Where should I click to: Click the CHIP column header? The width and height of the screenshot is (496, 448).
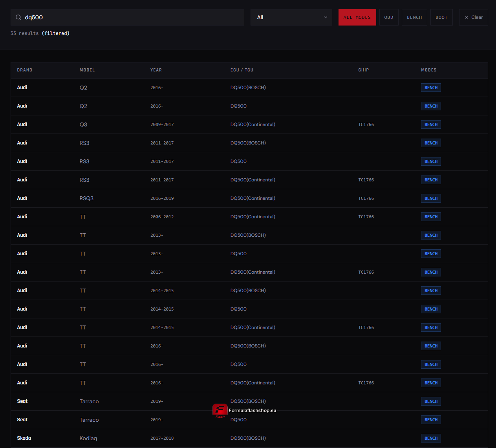[x=364, y=70]
